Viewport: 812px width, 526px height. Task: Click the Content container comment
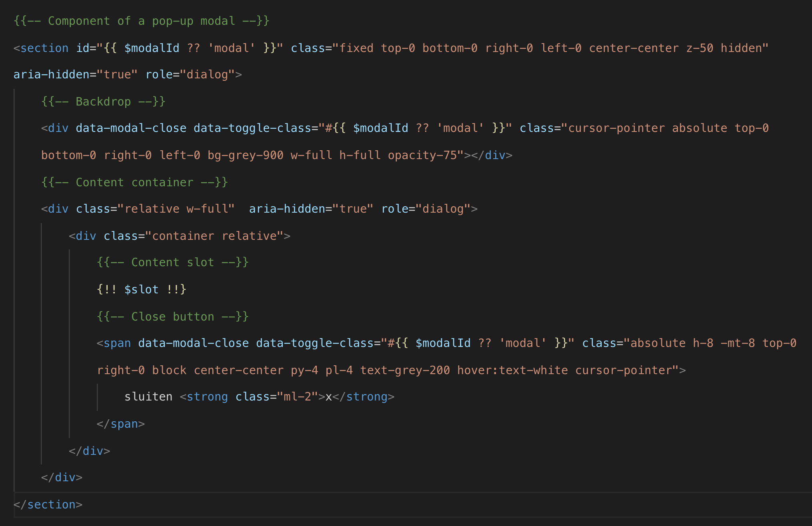click(x=133, y=182)
